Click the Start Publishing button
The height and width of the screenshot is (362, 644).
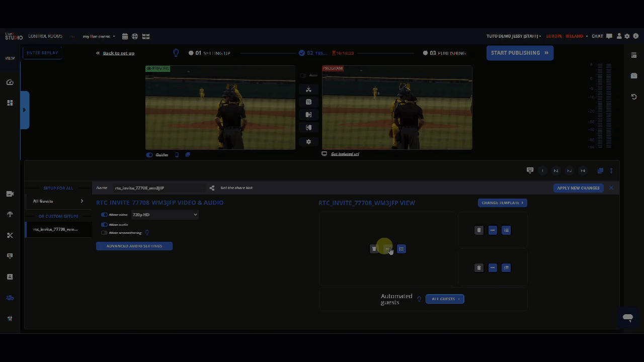(519, 53)
